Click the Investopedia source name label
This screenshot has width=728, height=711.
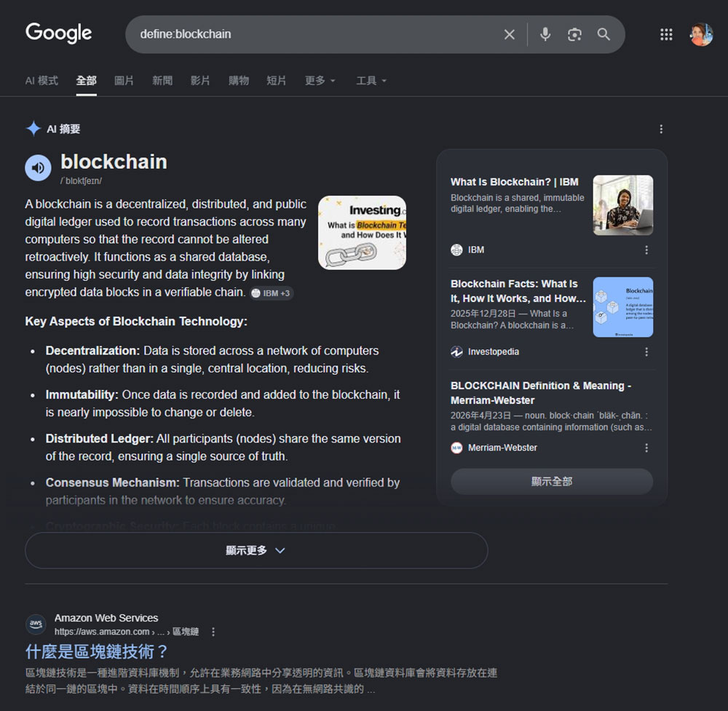493,351
